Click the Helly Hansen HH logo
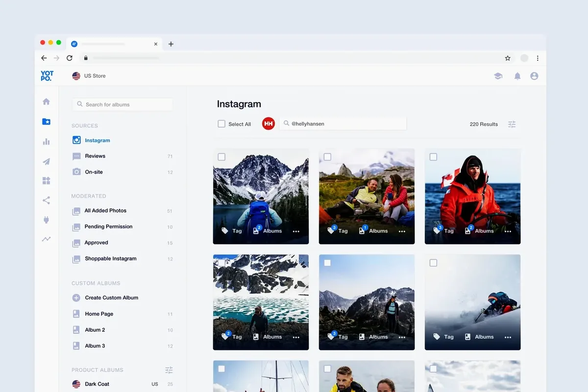This screenshot has width=588, height=392. tap(269, 124)
